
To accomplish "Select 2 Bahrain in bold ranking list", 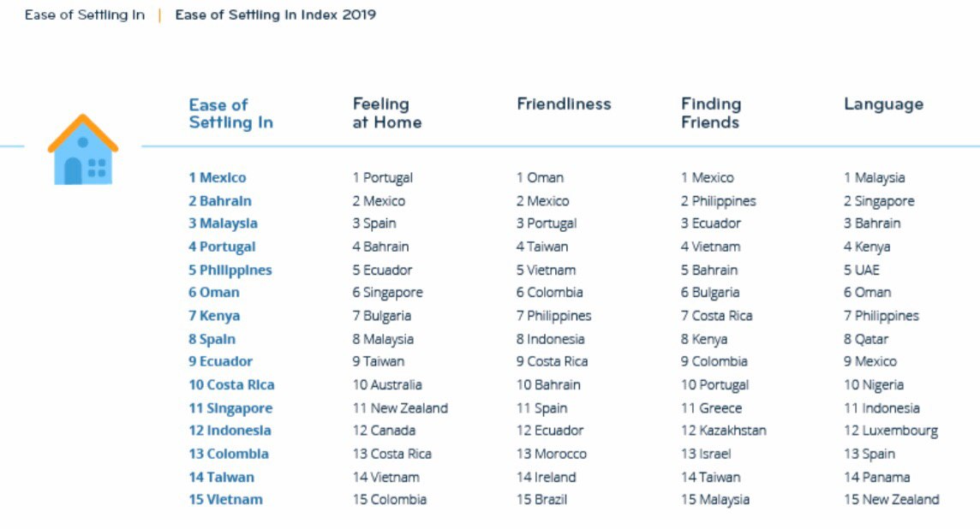I will pyautogui.click(x=220, y=201).
